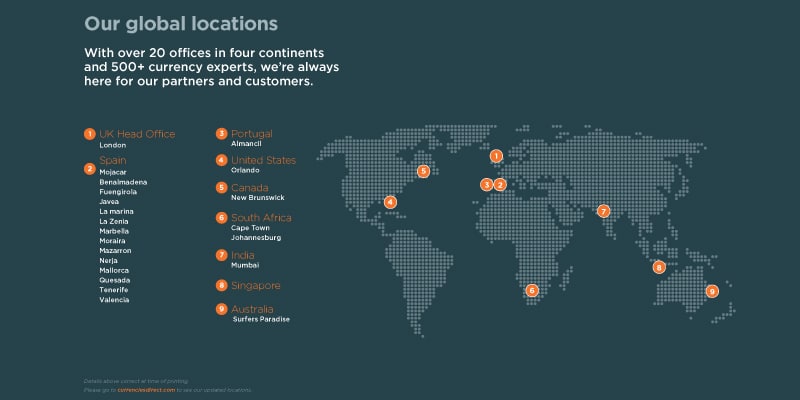Select the Canada heading
Image resolution: width=800 pixels, height=400 pixels.
pyautogui.click(x=249, y=187)
